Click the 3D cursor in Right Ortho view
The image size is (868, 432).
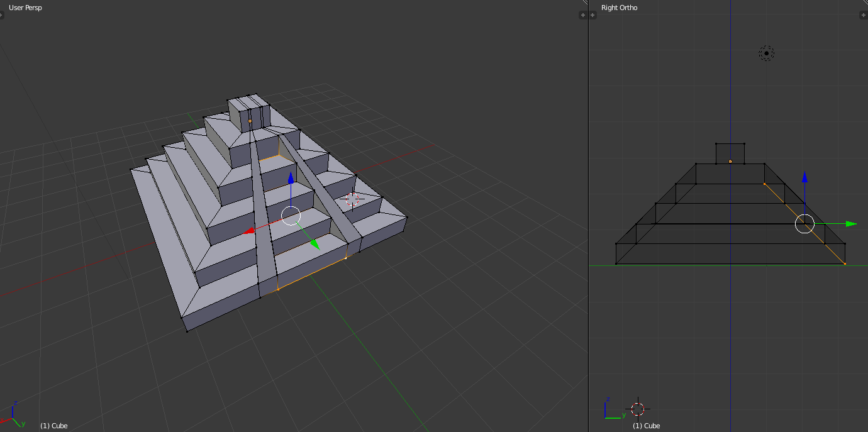pos(638,409)
